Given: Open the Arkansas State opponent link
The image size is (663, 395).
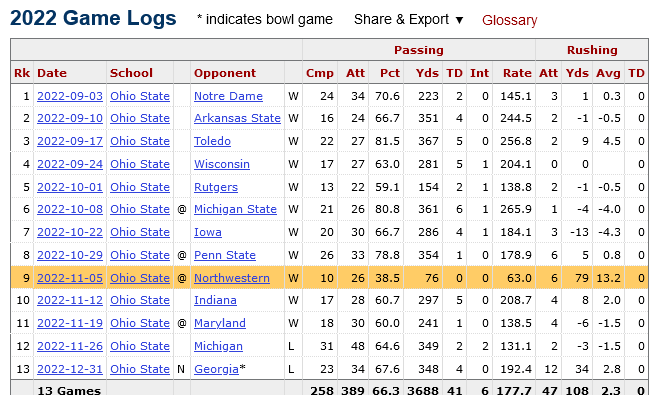Looking at the screenshot, I should [x=237, y=118].
